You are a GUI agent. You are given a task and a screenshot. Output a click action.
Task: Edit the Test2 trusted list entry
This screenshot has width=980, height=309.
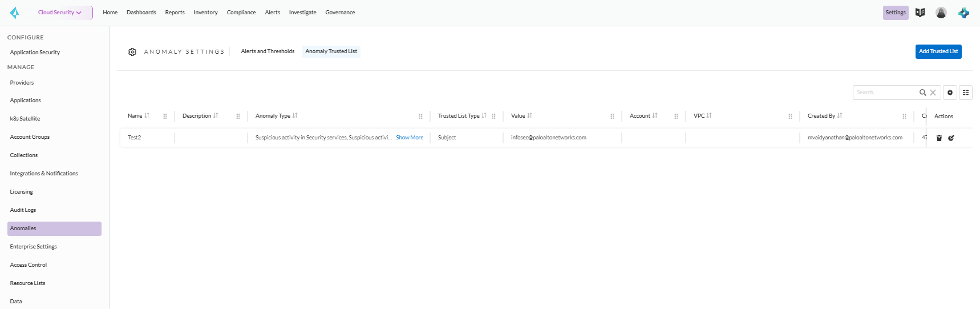(x=951, y=138)
